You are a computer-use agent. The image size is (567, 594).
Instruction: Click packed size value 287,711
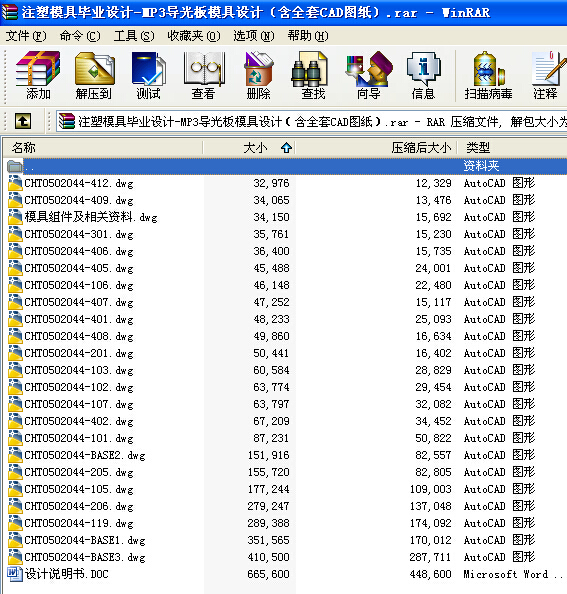pos(431,557)
